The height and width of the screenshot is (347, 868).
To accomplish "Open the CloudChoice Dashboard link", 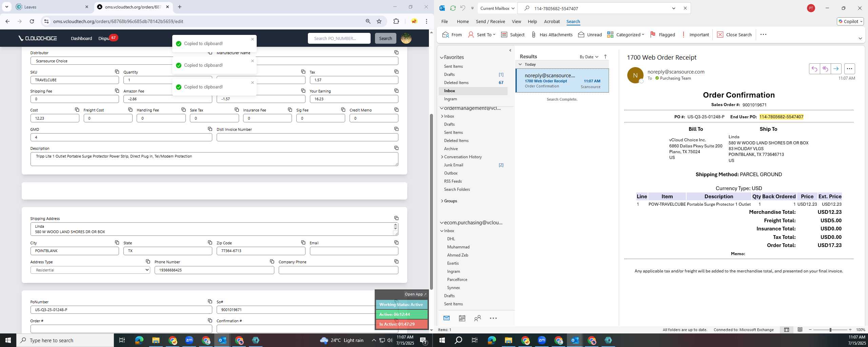I will 81,38.
